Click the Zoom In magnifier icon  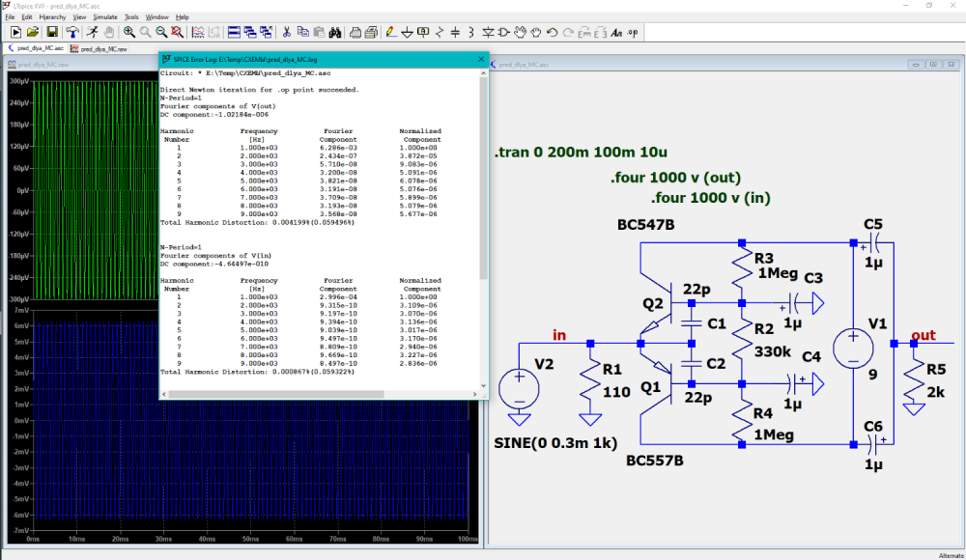[129, 32]
